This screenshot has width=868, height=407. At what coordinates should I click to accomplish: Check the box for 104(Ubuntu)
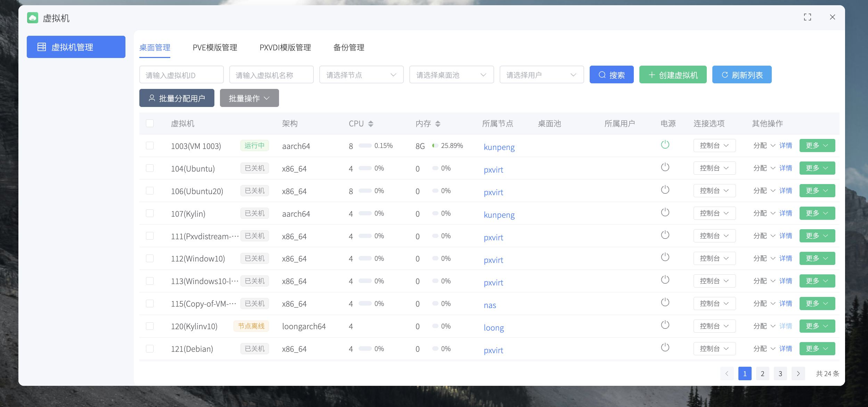(150, 168)
